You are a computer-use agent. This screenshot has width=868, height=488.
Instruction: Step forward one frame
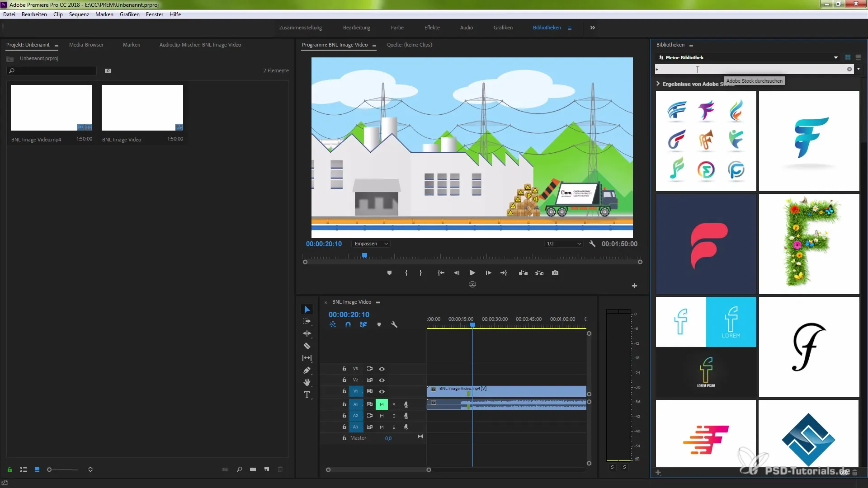click(x=488, y=273)
